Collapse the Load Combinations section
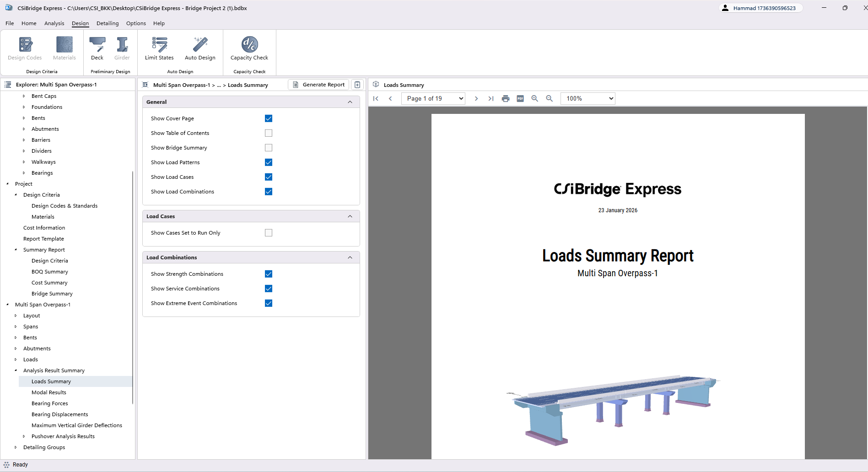This screenshot has width=868, height=472. [x=350, y=257]
